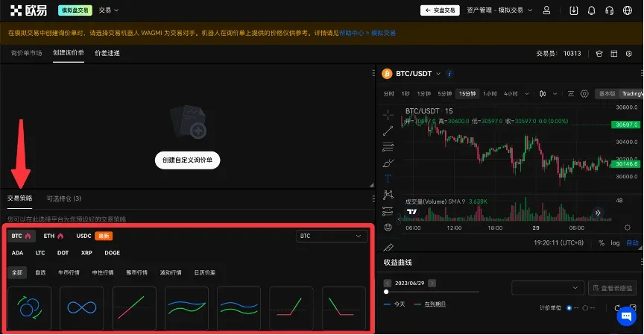
Task: Switch to the 询价单市场 tab
Action: click(x=26, y=54)
